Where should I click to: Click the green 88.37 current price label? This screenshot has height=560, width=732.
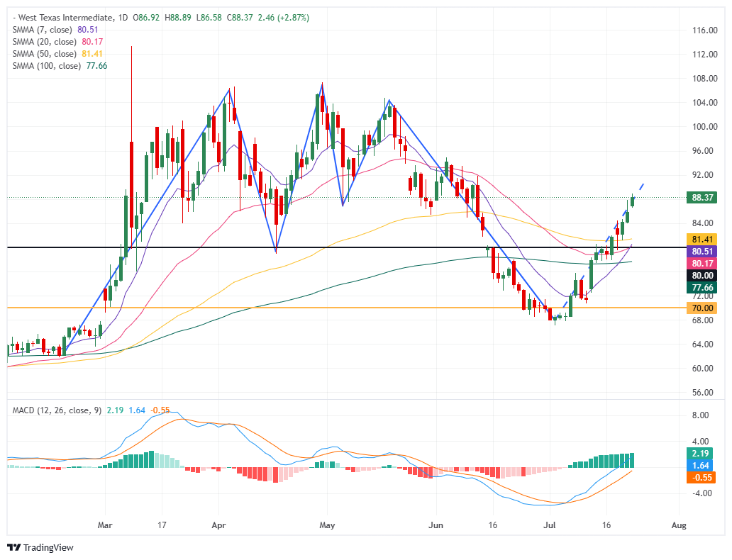coord(701,197)
